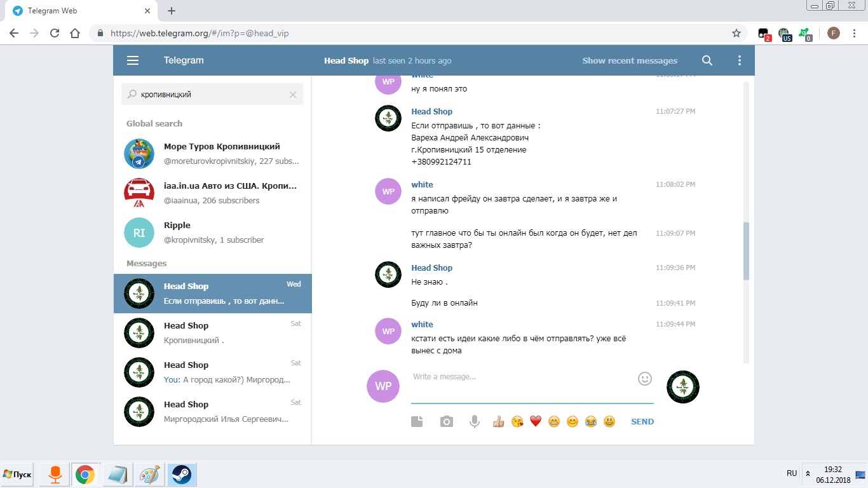Open Head Shop message saying Кропивницкий .
This screenshot has width=868, height=488.
point(212,333)
